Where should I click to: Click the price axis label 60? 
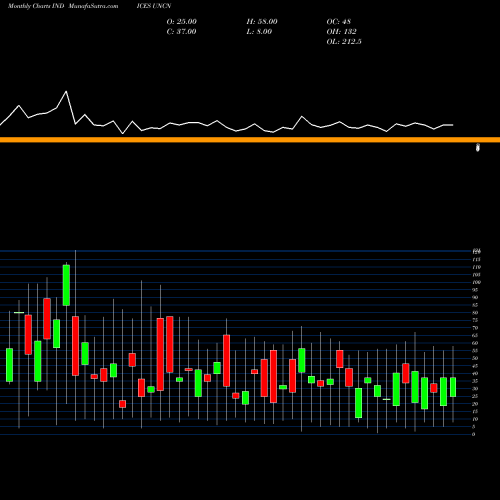pyautogui.click(x=475, y=343)
